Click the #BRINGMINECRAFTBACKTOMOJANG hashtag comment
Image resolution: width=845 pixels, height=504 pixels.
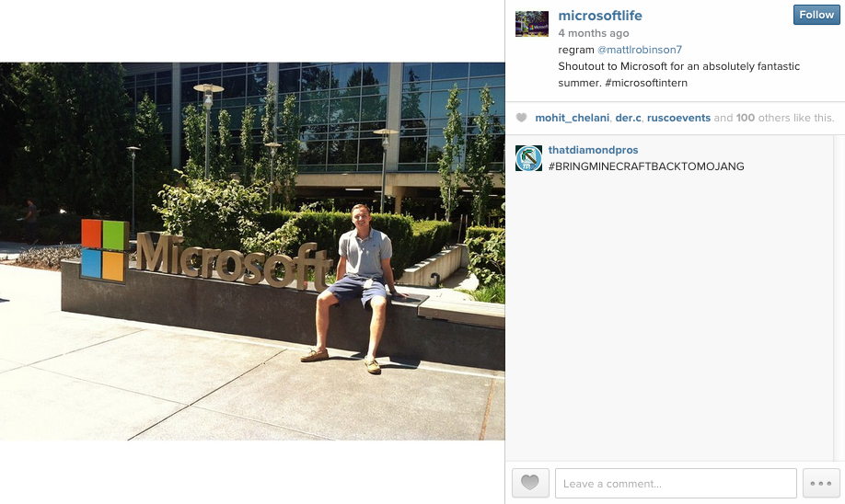point(646,166)
